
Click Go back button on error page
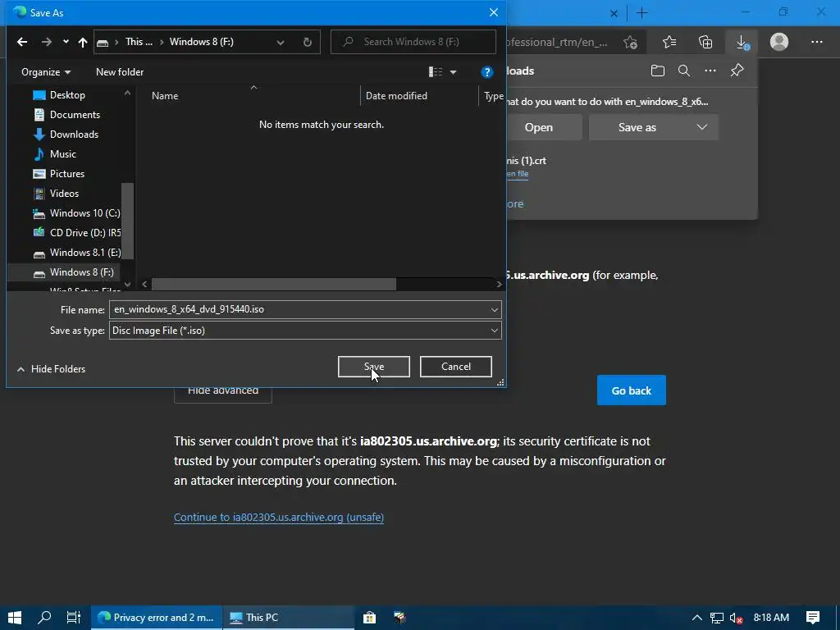pyautogui.click(x=631, y=390)
